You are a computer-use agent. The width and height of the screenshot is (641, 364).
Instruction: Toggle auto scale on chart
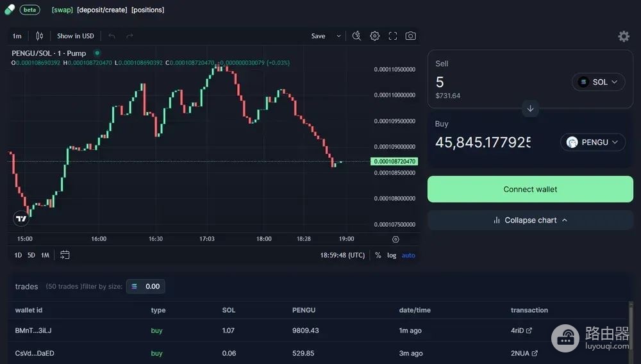point(408,255)
